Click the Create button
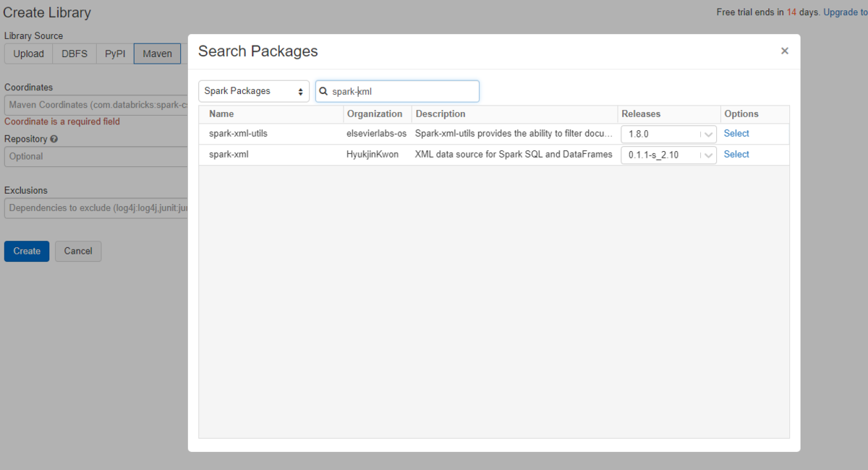The image size is (868, 470). coord(27,251)
